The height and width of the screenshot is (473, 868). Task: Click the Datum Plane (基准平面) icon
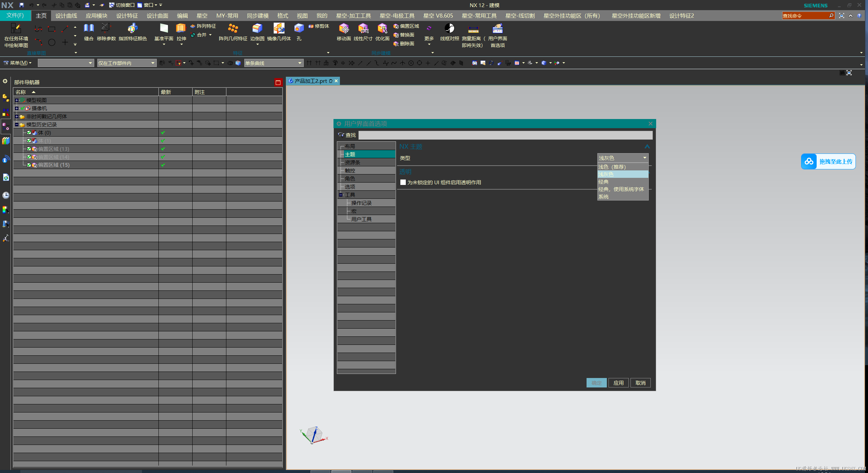(164, 28)
